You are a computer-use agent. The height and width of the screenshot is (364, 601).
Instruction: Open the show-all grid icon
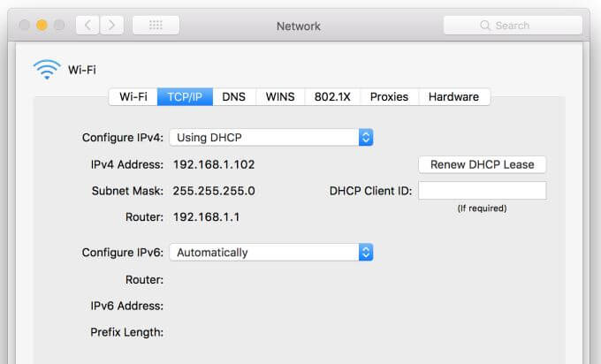(156, 25)
